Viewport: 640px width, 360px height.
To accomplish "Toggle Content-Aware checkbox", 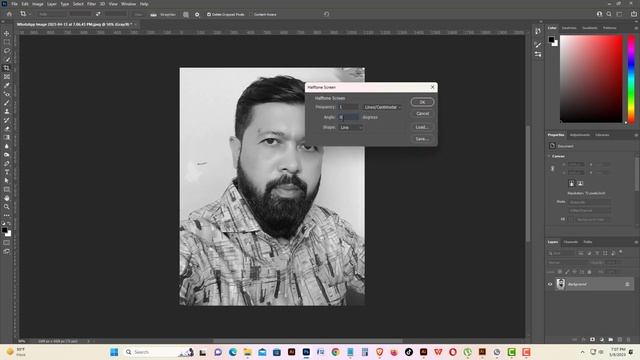I will coord(251,14).
